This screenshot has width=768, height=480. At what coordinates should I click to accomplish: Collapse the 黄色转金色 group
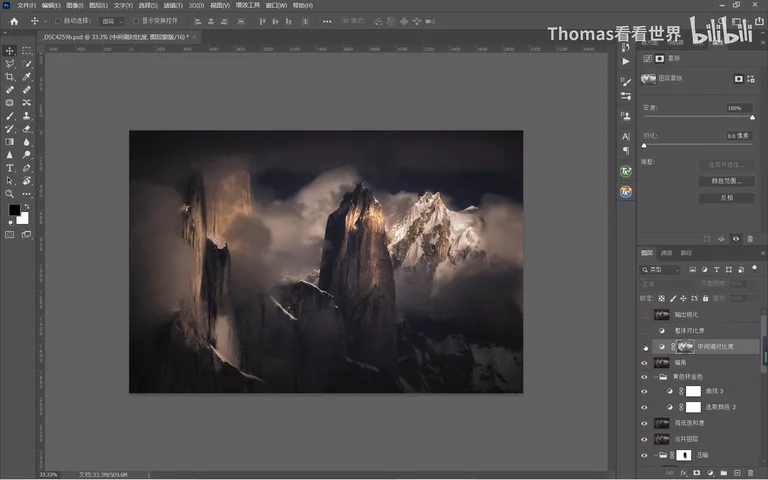[x=656, y=377]
